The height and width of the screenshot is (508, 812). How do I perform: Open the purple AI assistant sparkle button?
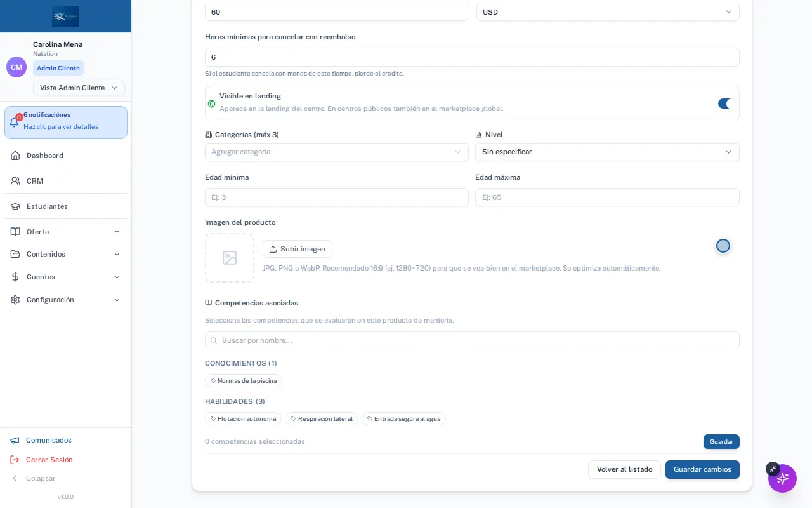782,478
